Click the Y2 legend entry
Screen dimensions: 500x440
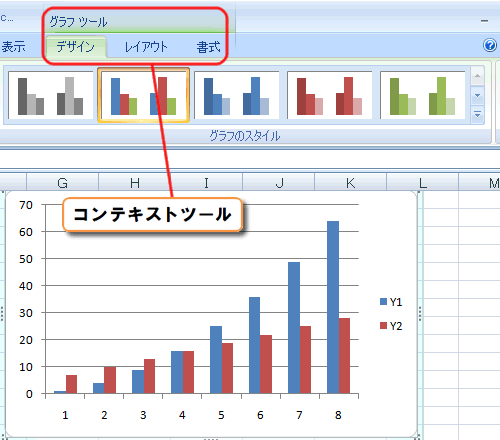click(391, 326)
